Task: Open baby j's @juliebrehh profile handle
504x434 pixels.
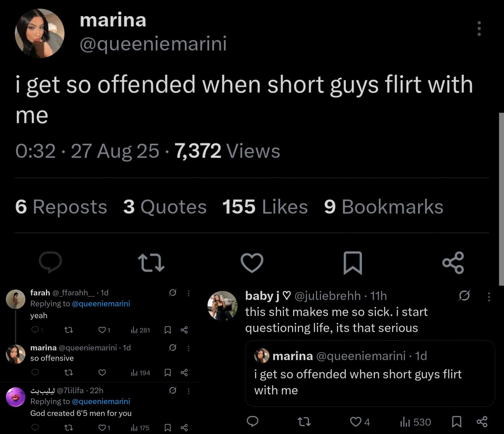Action: [327, 296]
